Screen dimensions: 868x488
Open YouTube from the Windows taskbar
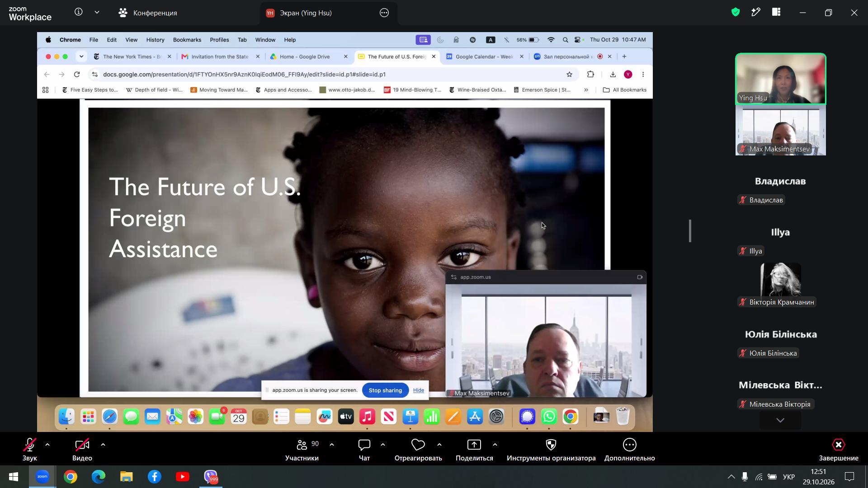[x=183, y=477]
